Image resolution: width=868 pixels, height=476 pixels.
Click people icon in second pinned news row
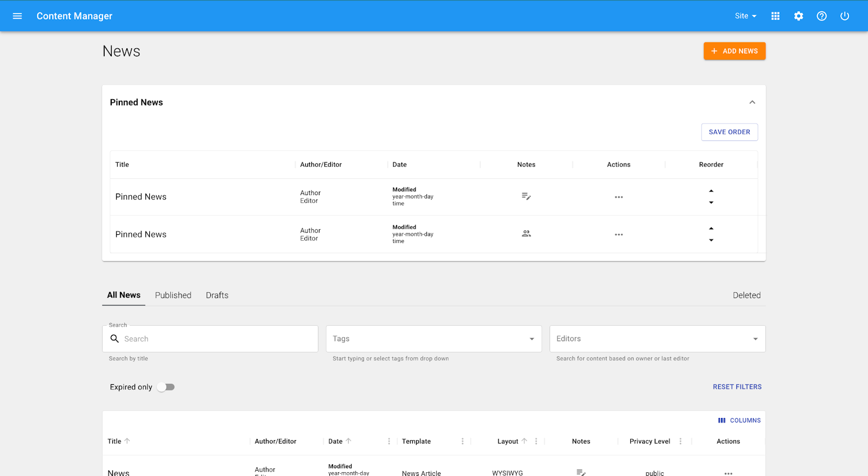click(x=526, y=234)
